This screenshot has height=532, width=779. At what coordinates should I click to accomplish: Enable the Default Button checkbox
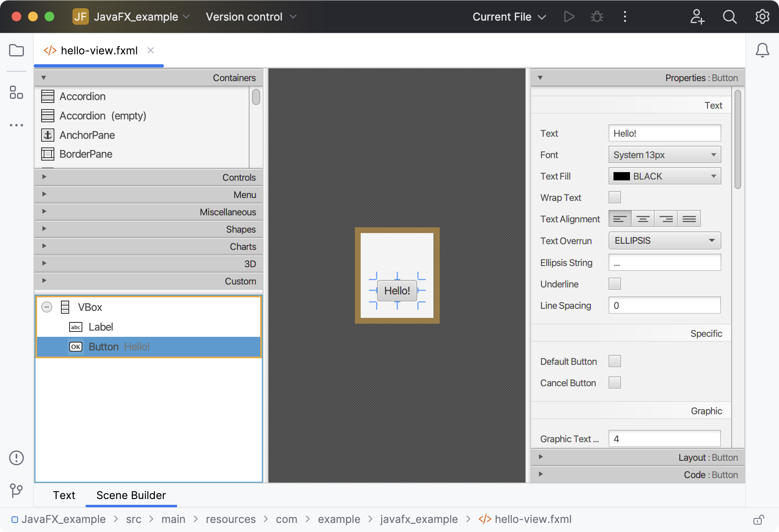click(x=614, y=361)
